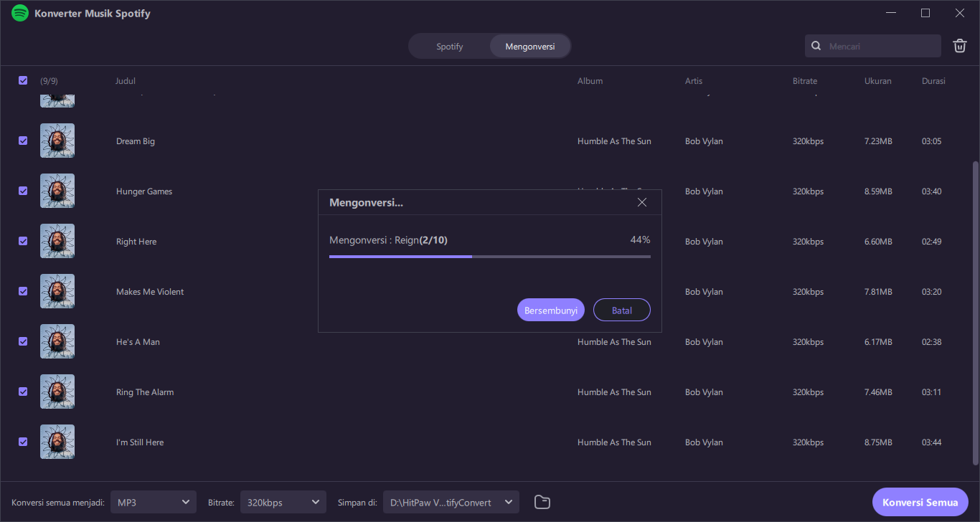Click the 6.60MB size value
Screen dimensions: 980x522
[x=878, y=242]
